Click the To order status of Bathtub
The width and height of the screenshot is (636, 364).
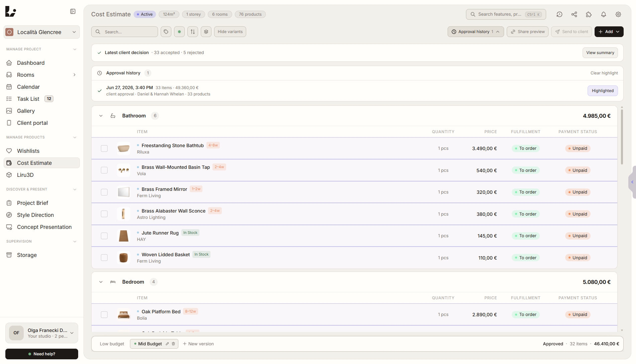point(525,148)
